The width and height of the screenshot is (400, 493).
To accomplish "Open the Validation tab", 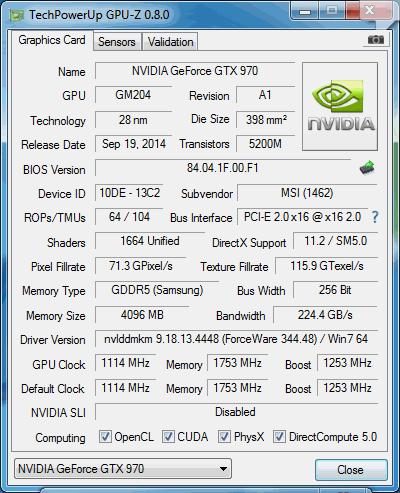I will coord(170,42).
